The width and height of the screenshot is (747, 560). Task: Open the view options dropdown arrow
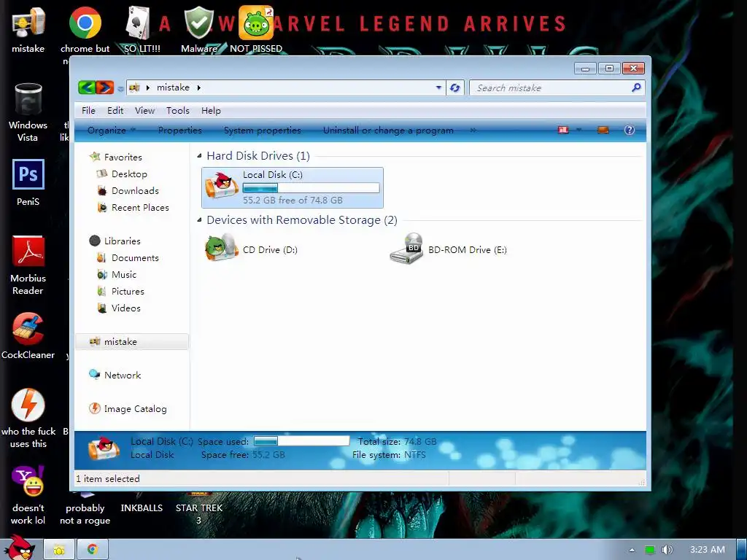click(x=579, y=130)
